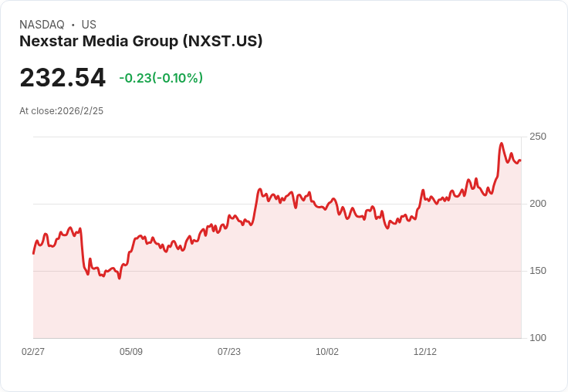Click the 150 y-axis label
The image size is (568, 392).
537,271
